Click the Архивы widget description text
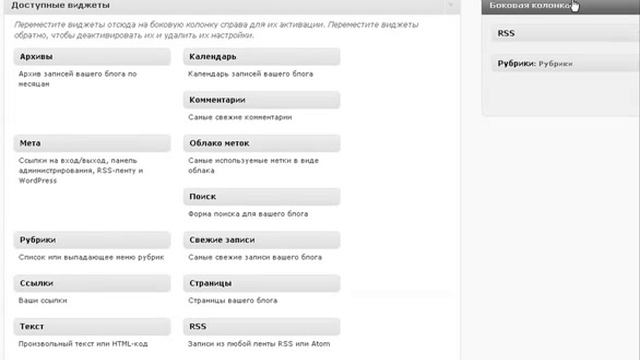 [78, 79]
